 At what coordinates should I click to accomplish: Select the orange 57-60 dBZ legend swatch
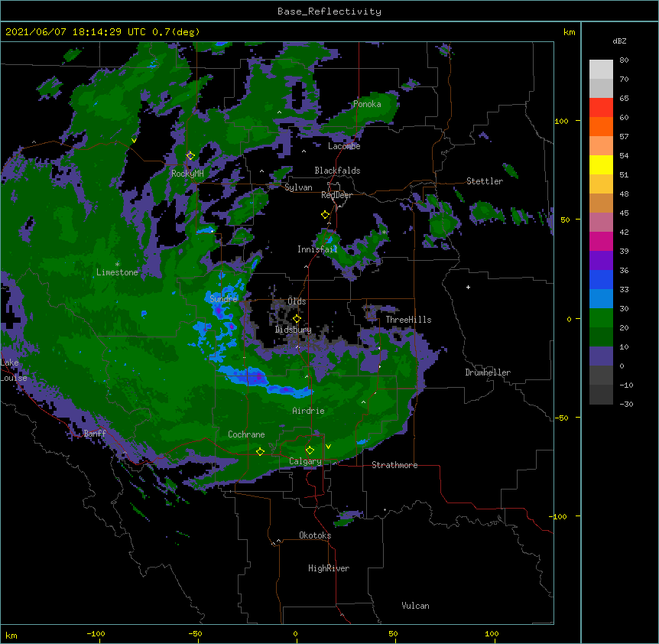(x=601, y=126)
